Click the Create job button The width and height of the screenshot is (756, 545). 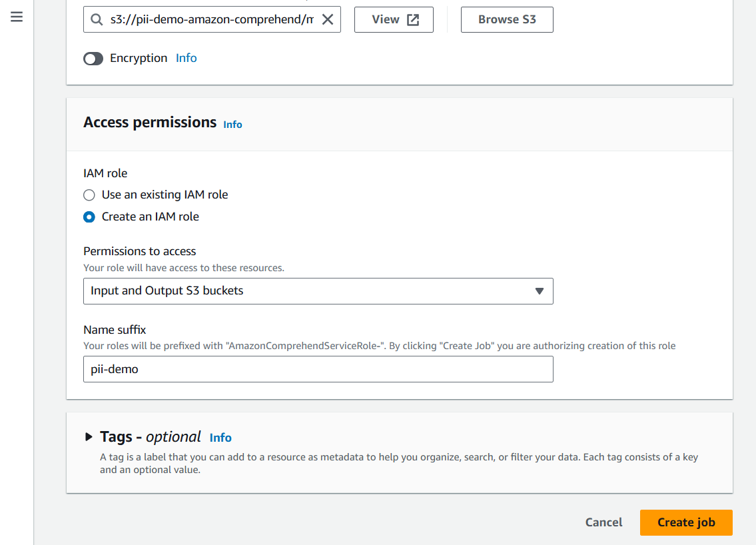(685, 522)
